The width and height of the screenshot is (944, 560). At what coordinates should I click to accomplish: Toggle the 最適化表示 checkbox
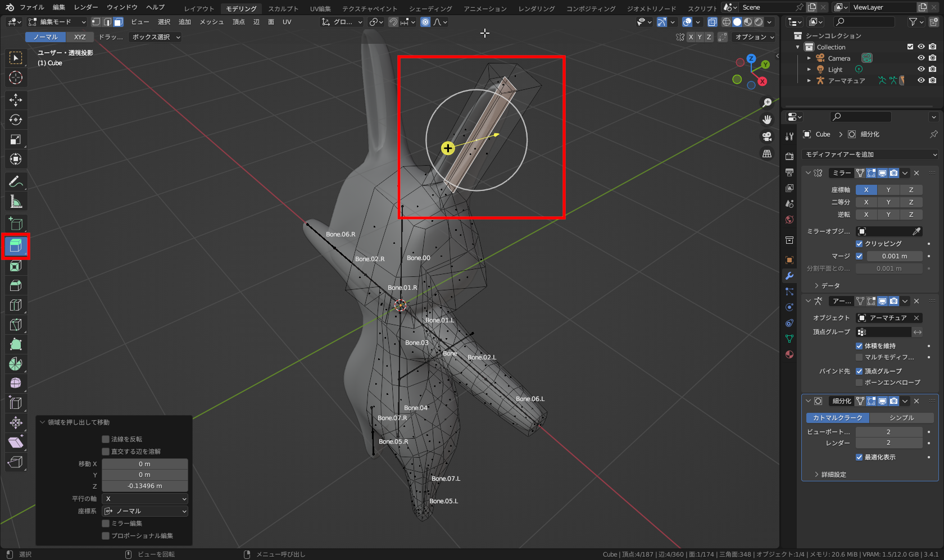[x=859, y=457]
